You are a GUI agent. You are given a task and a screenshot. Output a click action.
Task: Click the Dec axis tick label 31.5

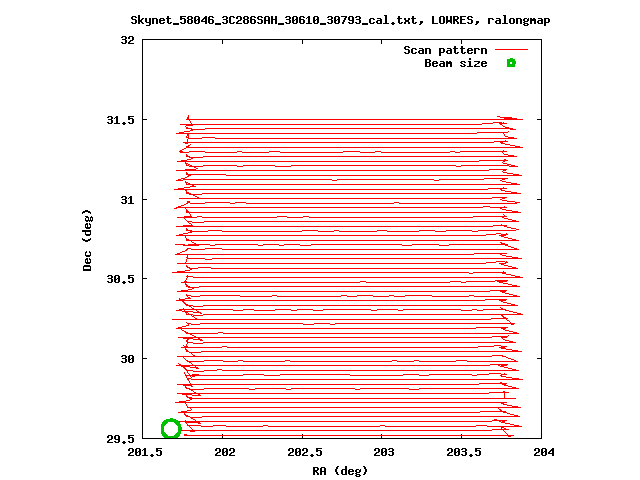coord(120,120)
